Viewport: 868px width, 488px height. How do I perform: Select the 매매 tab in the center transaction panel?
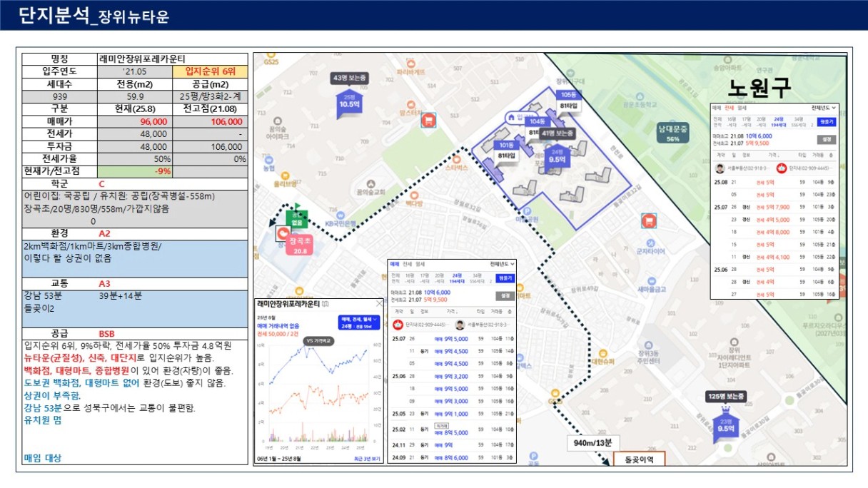pyautogui.click(x=394, y=264)
